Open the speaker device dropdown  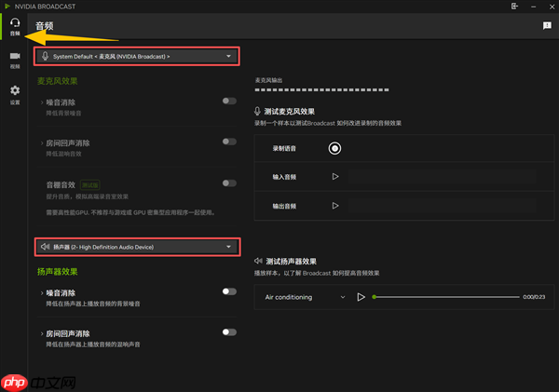point(137,247)
